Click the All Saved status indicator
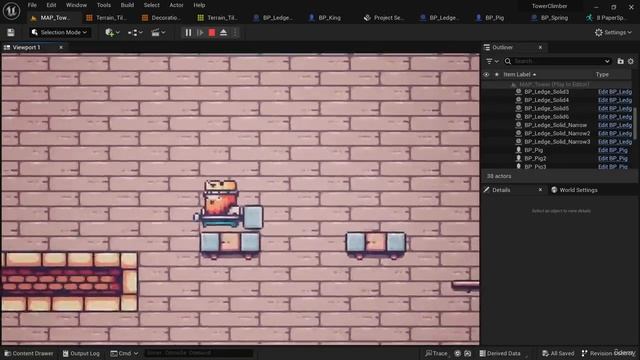The width and height of the screenshot is (640, 360). (558, 353)
